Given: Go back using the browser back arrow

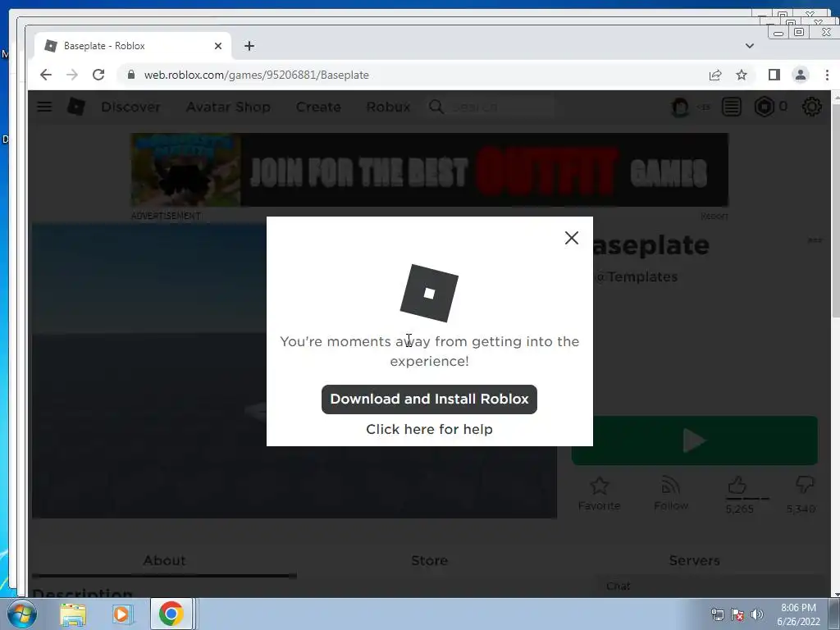Looking at the screenshot, I should (46, 75).
